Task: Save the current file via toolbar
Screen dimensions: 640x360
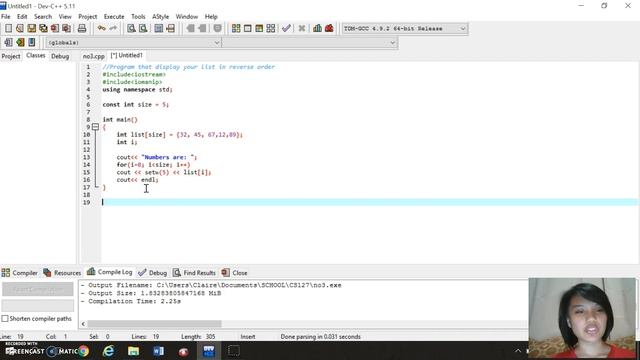Action: pos(31,28)
